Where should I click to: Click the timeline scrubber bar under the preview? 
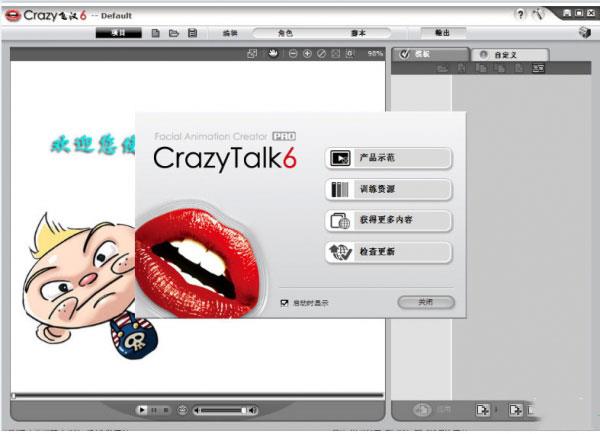pos(197,395)
